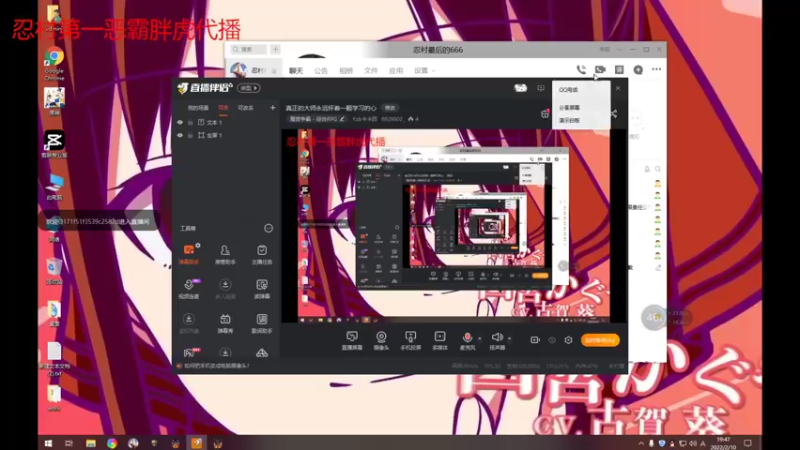Start a QQ voice call
The image size is (800, 450).
click(581, 69)
